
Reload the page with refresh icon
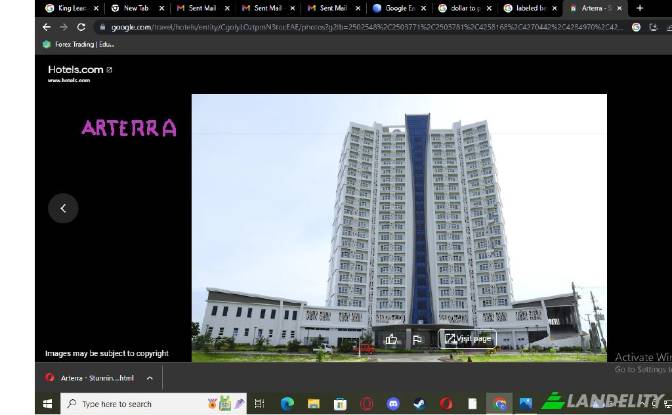pos(81,27)
